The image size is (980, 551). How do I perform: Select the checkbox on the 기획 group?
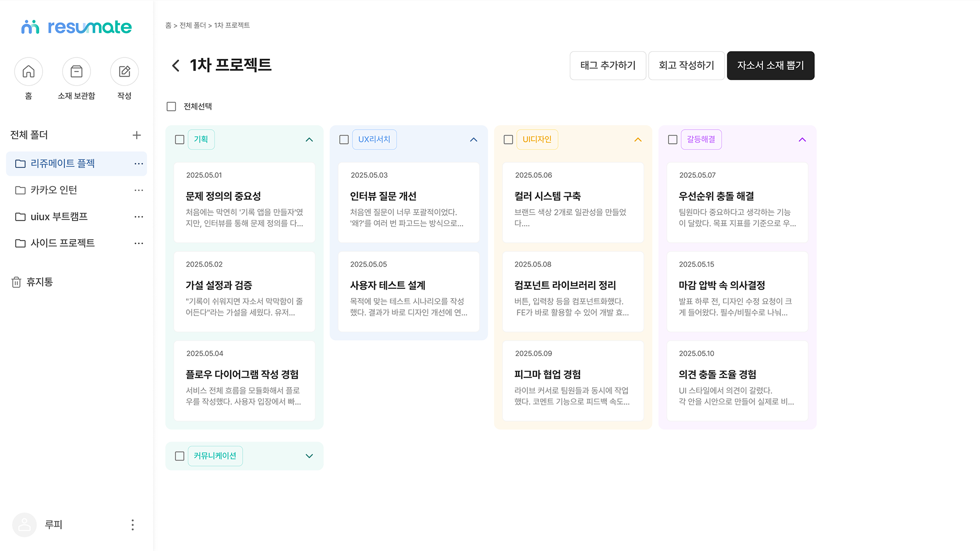click(179, 139)
